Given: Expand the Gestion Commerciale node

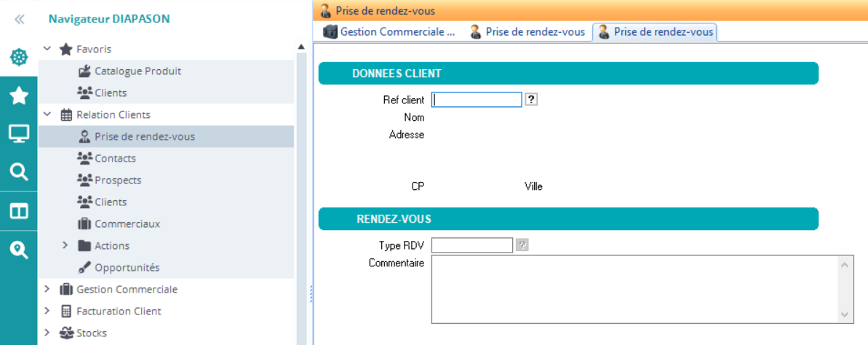Looking at the screenshot, I should pos(47,289).
